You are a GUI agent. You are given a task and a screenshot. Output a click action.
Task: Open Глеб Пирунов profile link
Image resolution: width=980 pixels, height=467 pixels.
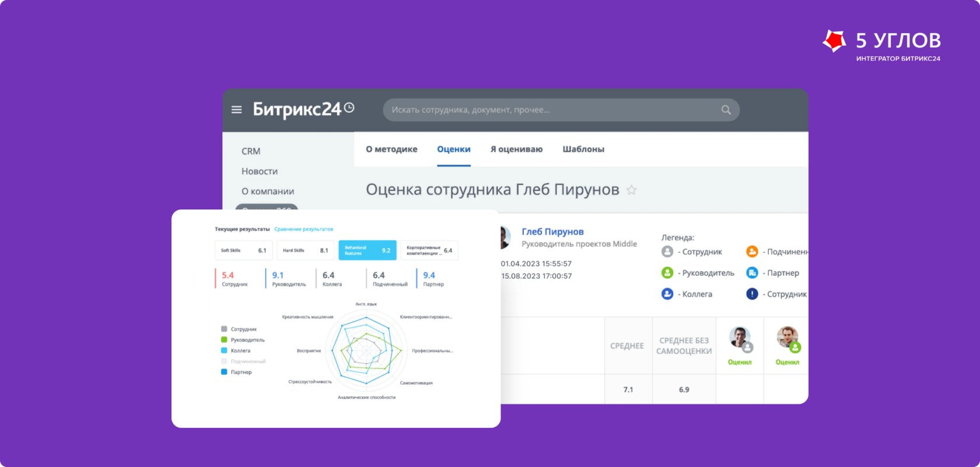coord(552,231)
